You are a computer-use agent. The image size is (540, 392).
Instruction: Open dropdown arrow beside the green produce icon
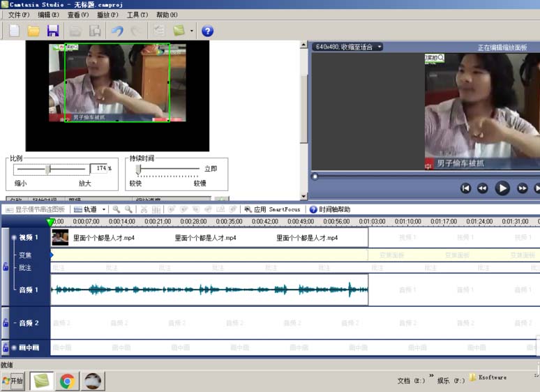[x=192, y=31]
